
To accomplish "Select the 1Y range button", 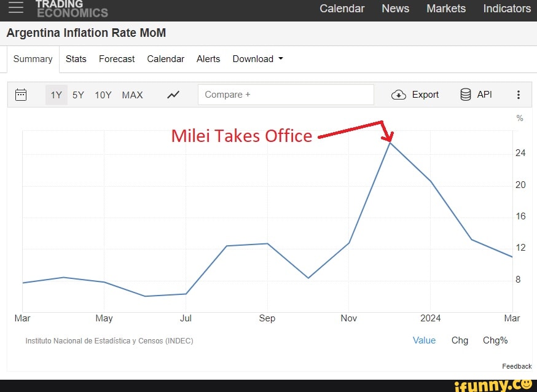I will (x=57, y=95).
